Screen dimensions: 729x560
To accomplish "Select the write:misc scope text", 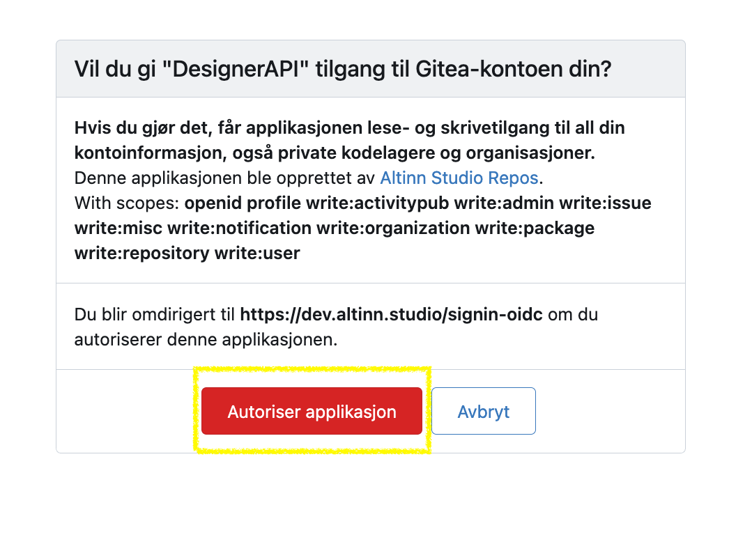I will pyautogui.click(x=118, y=228).
